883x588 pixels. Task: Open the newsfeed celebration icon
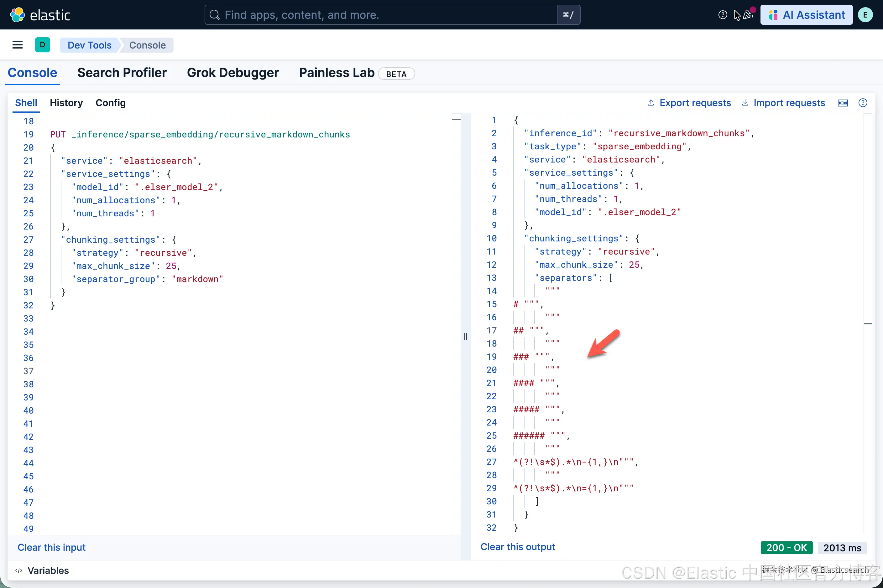tap(748, 15)
